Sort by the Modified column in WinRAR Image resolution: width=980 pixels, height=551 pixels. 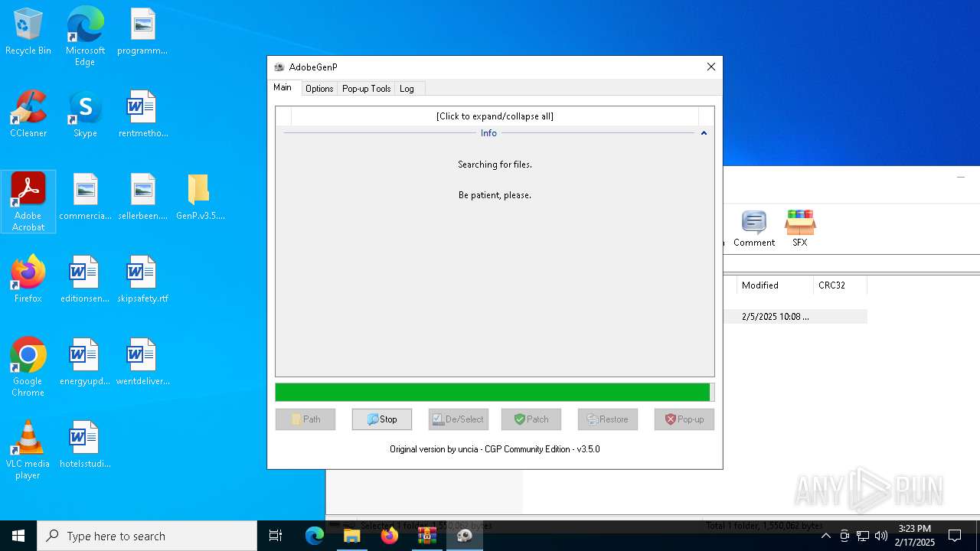point(775,285)
